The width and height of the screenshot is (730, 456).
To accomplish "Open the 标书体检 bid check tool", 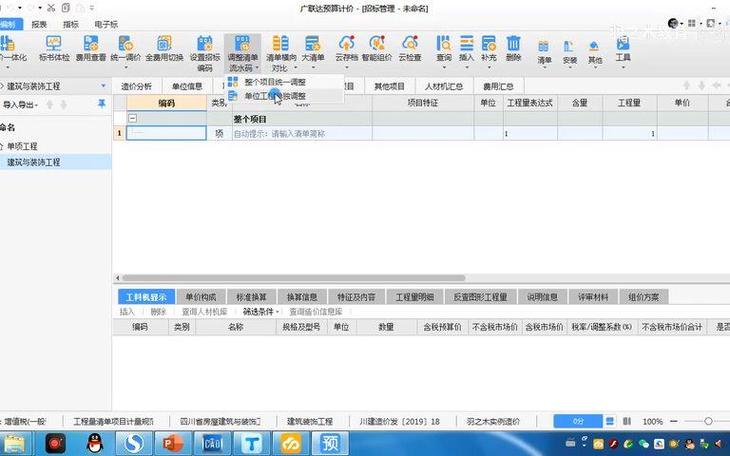I will [x=54, y=48].
